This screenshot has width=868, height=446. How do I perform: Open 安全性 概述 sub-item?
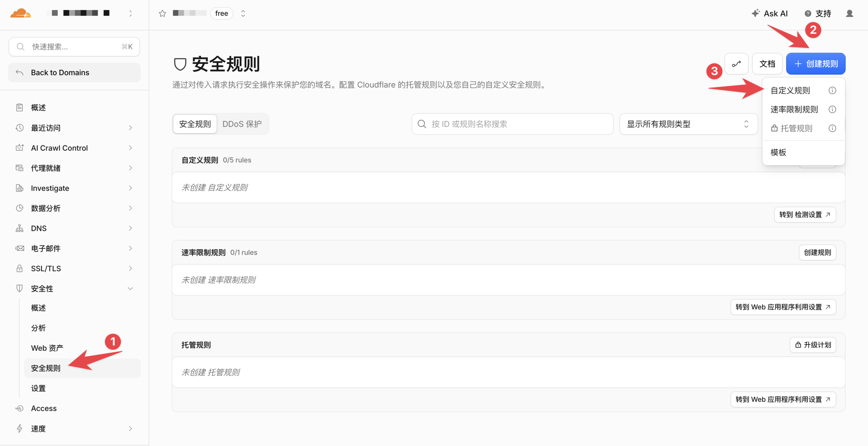click(x=38, y=308)
